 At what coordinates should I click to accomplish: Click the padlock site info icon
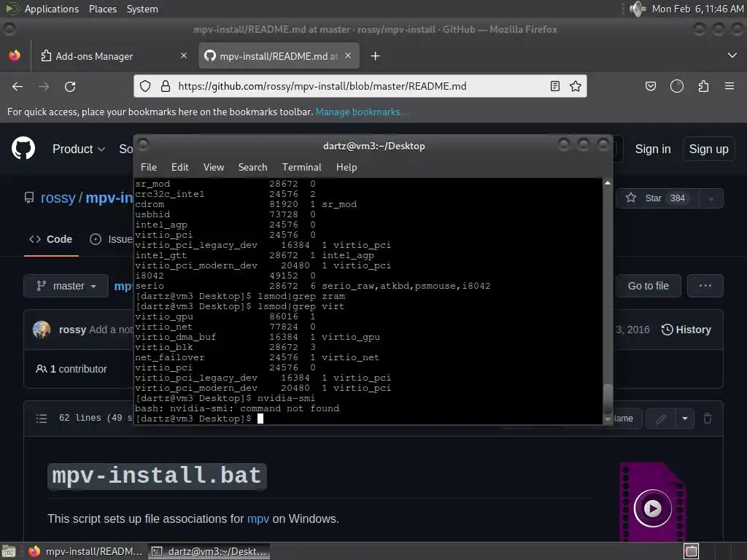point(166,86)
